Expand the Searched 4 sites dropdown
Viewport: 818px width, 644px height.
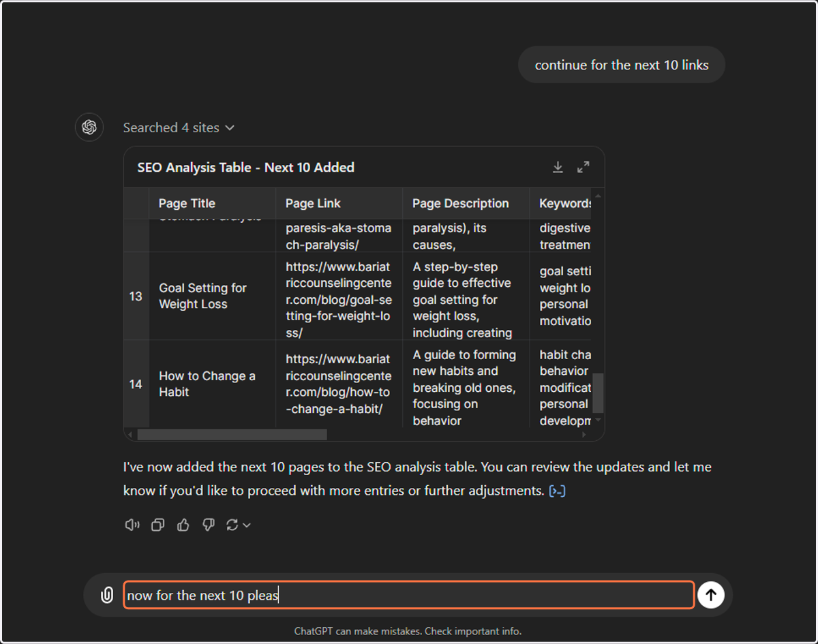[x=179, y=127]
